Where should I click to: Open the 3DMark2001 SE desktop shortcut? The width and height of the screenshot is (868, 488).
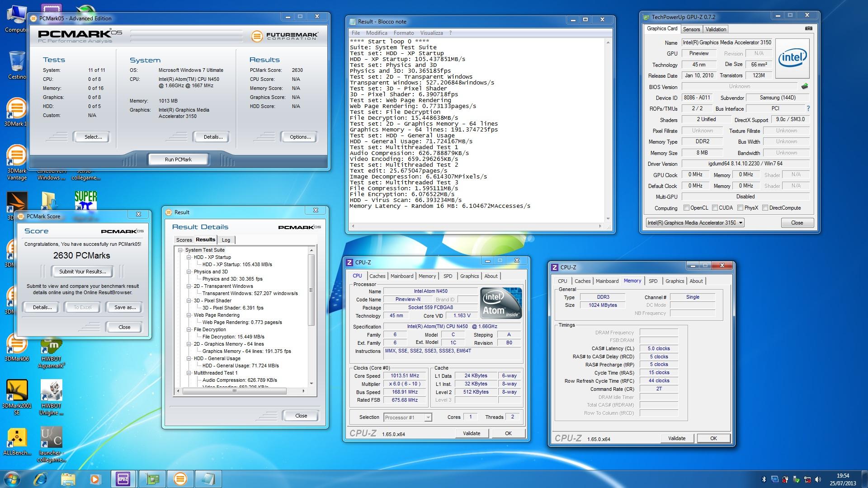click(17, 398)
